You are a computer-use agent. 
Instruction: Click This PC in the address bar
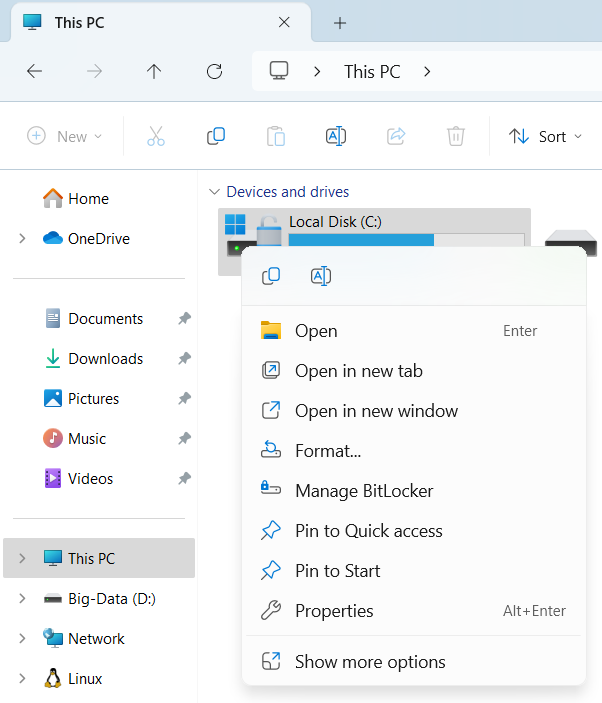(x=372, y=71)
